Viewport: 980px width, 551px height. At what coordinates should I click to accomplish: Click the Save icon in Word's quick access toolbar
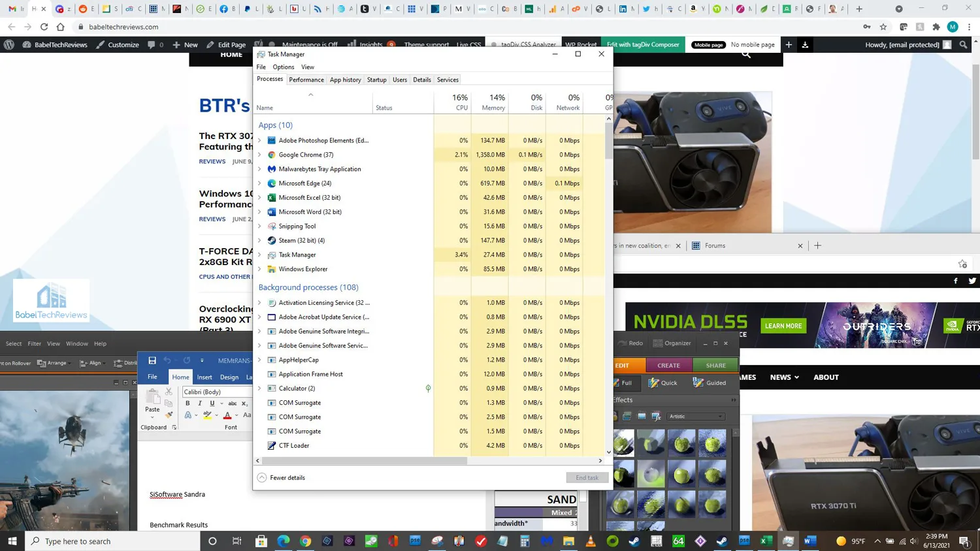[x=152, y=360]
